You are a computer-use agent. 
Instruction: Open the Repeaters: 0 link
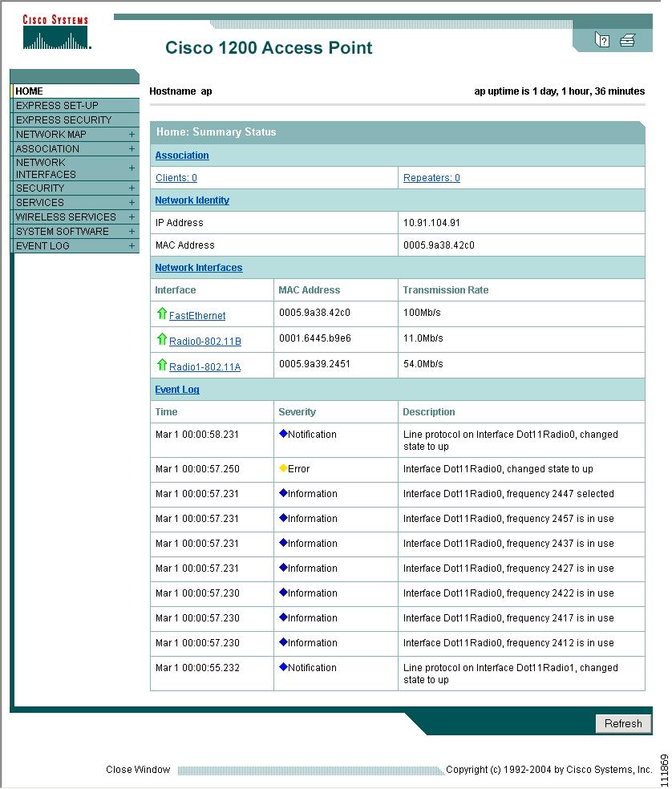(x=431, y=178)
